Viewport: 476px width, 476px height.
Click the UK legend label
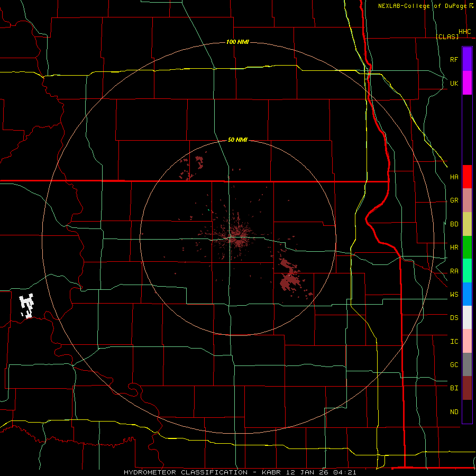(454, 83)
